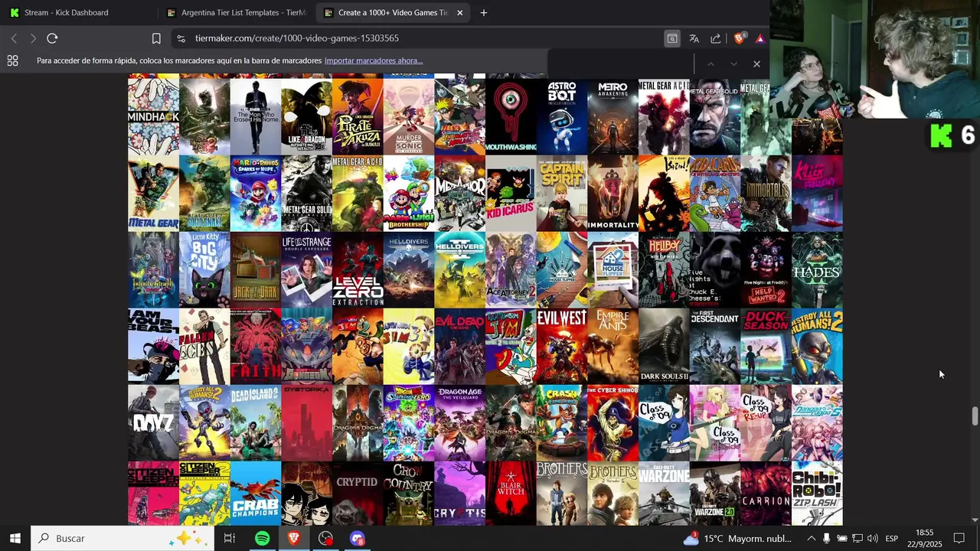
Task: Select the Astro Bot game thumbnail
Action: pos(562,117)
